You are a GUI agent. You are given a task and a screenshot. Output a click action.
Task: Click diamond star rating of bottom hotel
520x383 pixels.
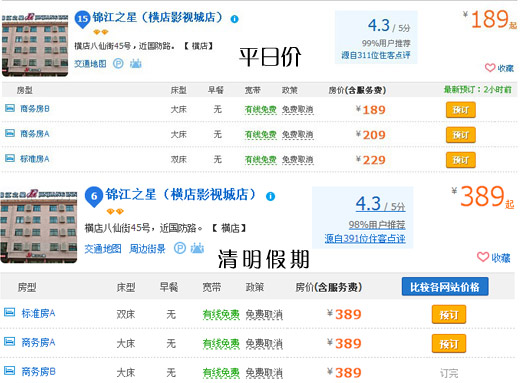(115, 211)
